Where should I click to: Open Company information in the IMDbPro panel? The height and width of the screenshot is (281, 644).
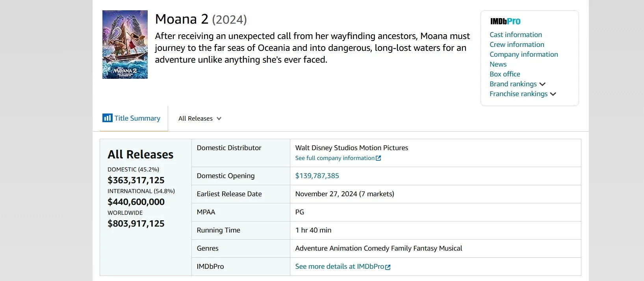pyautogui.click(x=523, y=54)
